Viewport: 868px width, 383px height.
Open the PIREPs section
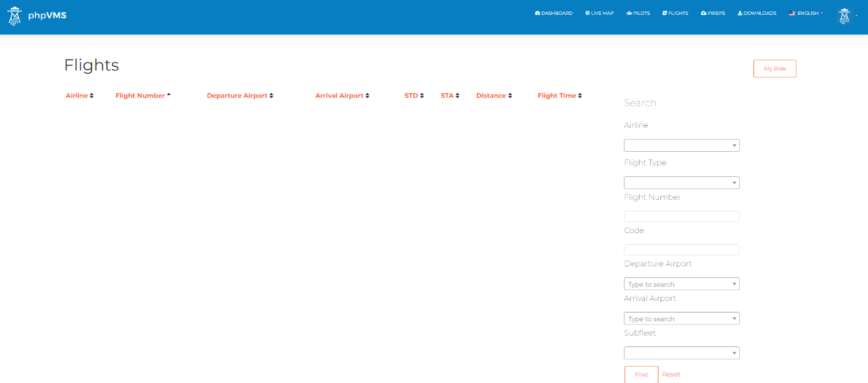tap(713, 13)
